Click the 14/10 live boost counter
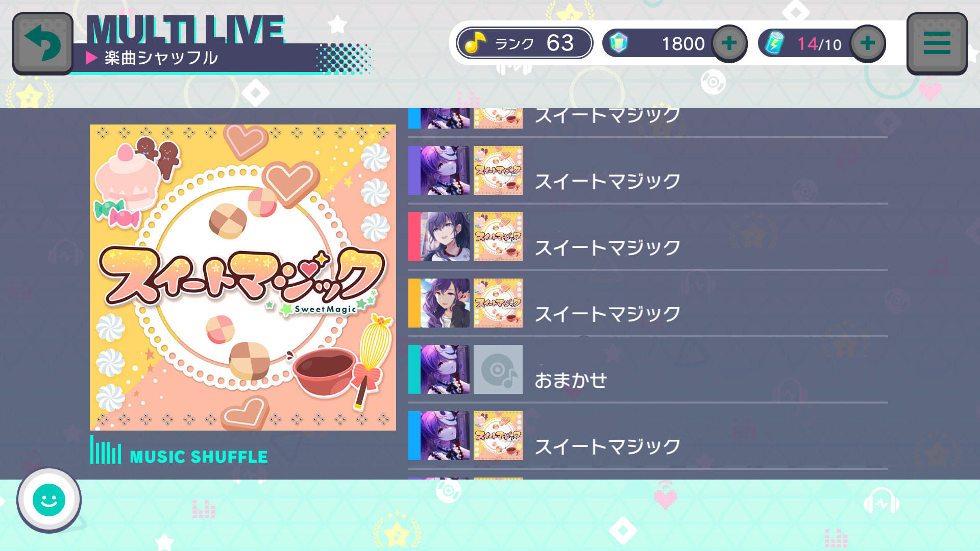 pyautogui.click(x=819, y=44)
